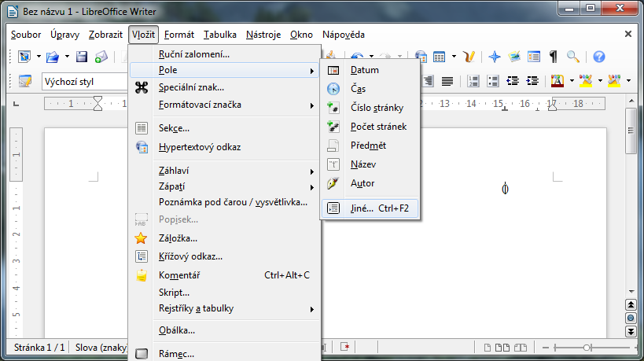Apply font color icon

click(x=558, y=81)
